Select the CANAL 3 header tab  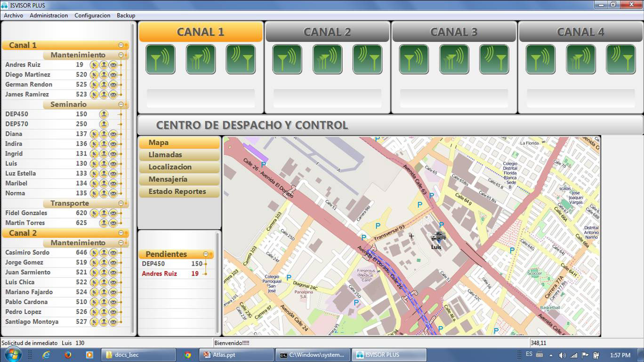click(453, 32)
